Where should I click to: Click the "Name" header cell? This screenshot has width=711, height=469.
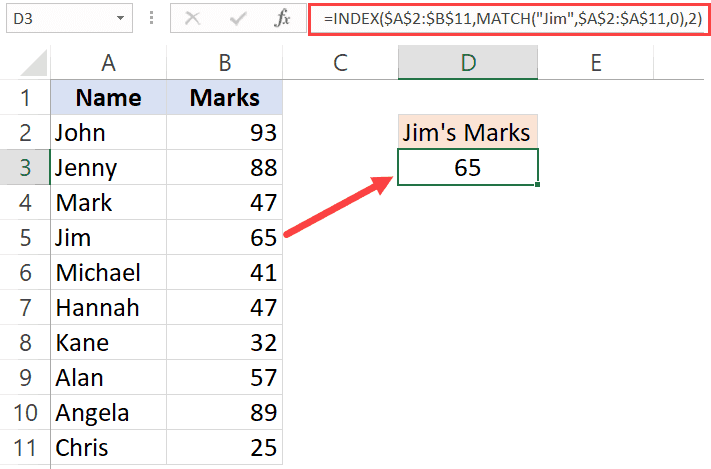coord(108,98)
